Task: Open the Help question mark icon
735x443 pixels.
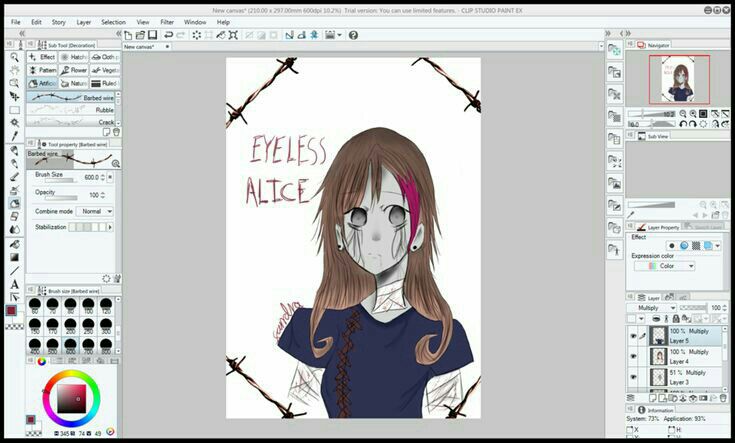Action: click(x=353, y=35)
